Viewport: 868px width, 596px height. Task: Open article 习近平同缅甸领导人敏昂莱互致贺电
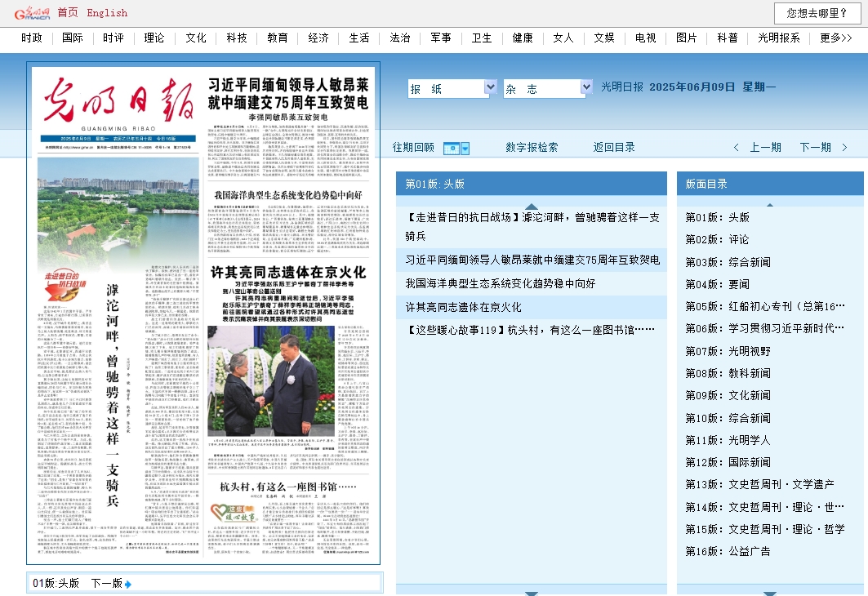(x=532, y=260)
